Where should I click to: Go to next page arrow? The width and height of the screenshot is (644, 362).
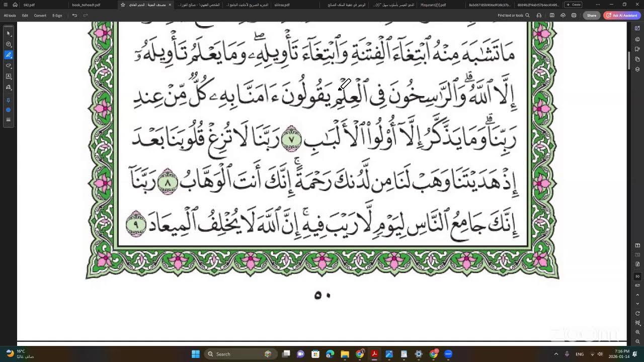click(x=637, y=304)
